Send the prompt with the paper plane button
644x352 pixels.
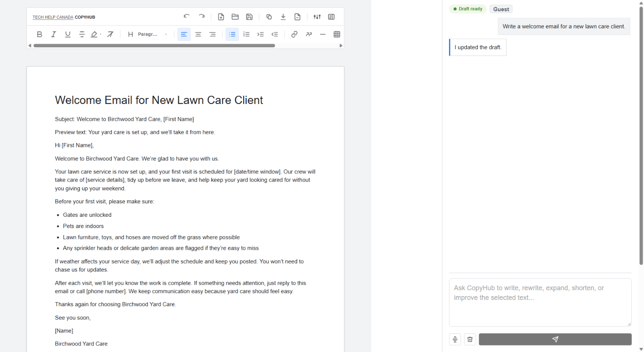(x=555, y=339)
